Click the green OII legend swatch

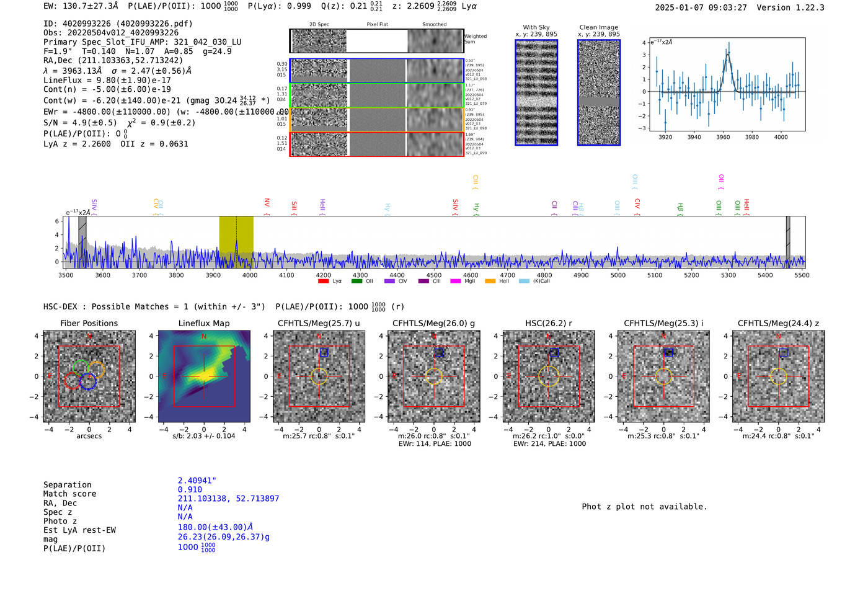(x=356, y=282)
